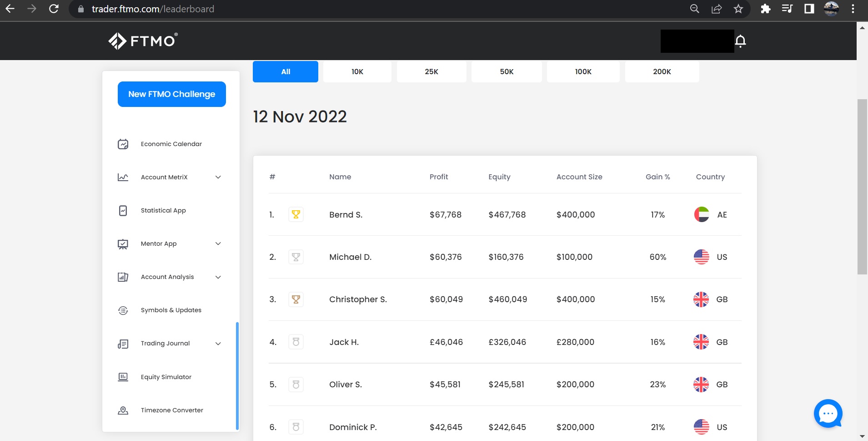Screen dimensions: 868x441
Task: Click the medal icon beside Jack H.
Action: point(296,342)
